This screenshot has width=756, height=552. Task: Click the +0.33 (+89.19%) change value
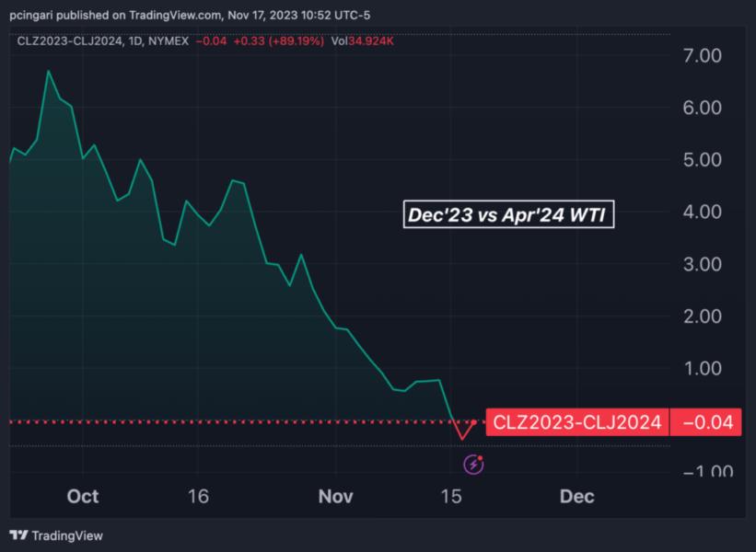[277, 40]
